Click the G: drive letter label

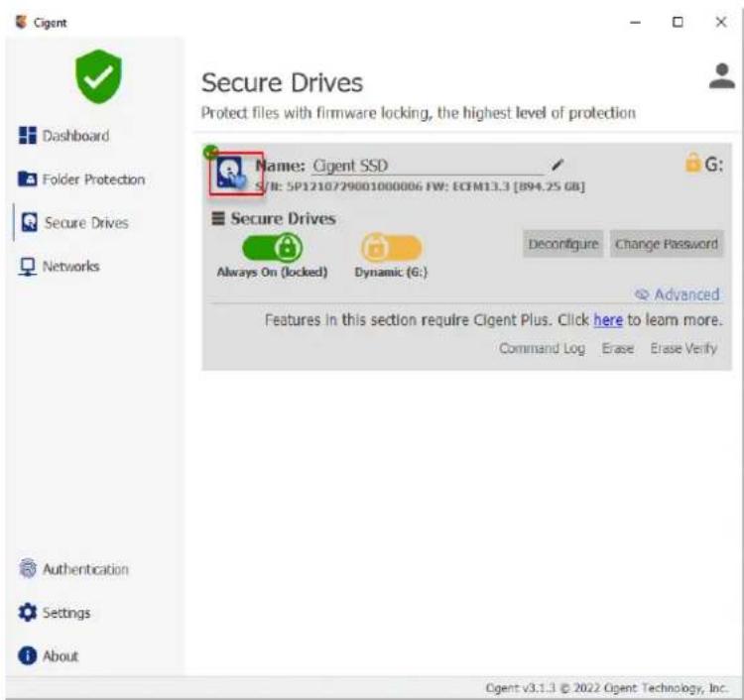(713, 165)
